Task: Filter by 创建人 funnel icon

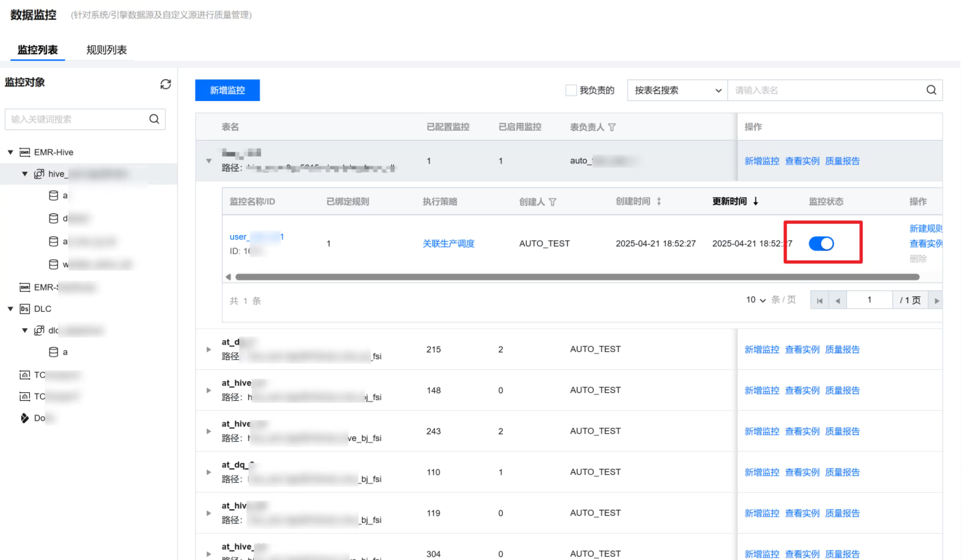Action: click(552, 202)
